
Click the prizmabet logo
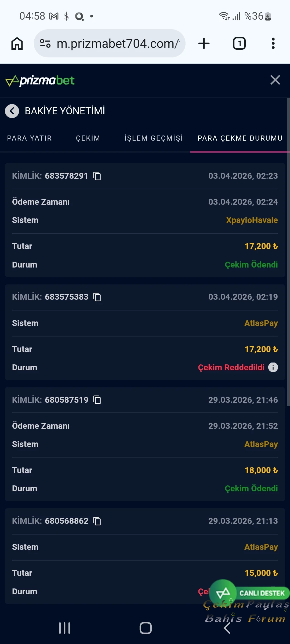coord(40,80)
